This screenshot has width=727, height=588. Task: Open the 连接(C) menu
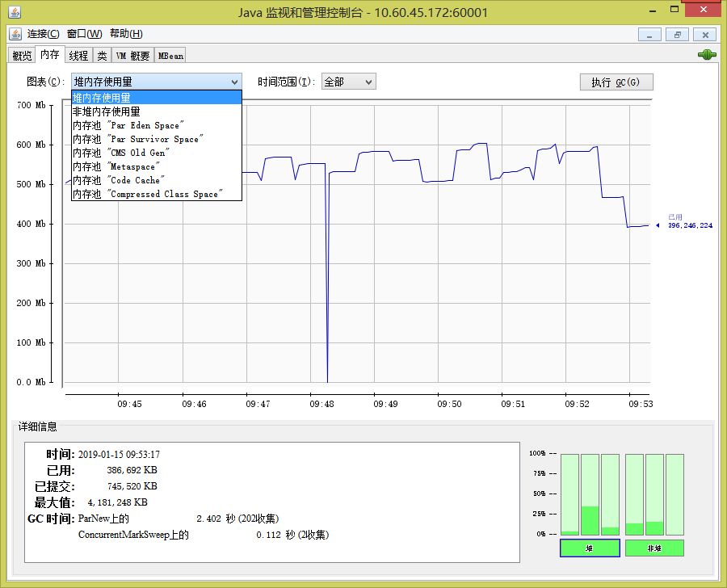[x=43, y=34]
